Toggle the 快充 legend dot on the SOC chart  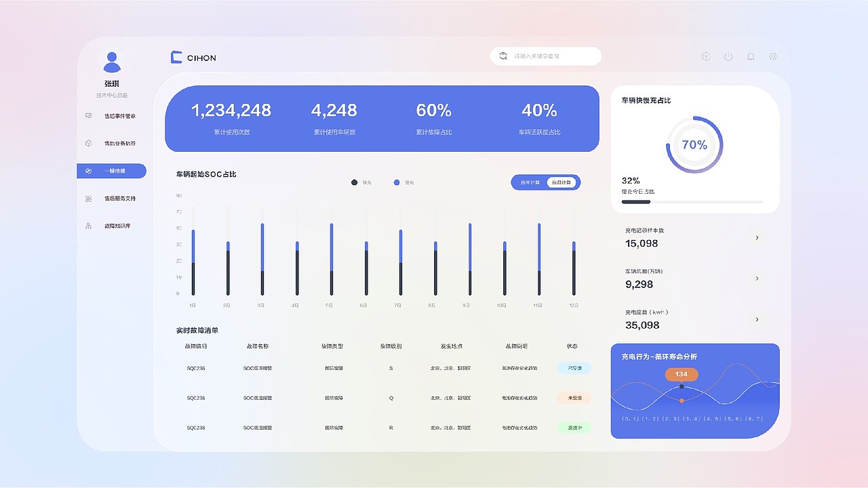354,182
